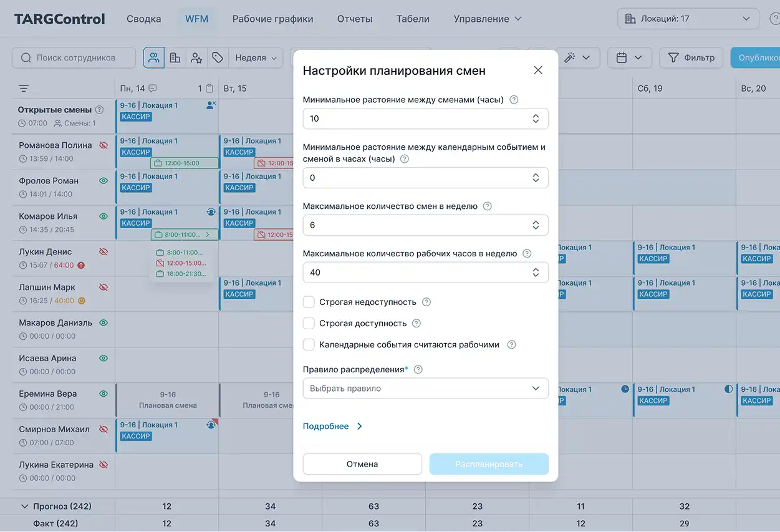Switch to locations building view icon
The width and height of the screenshot is (780, 532).
tap(175, 57)
